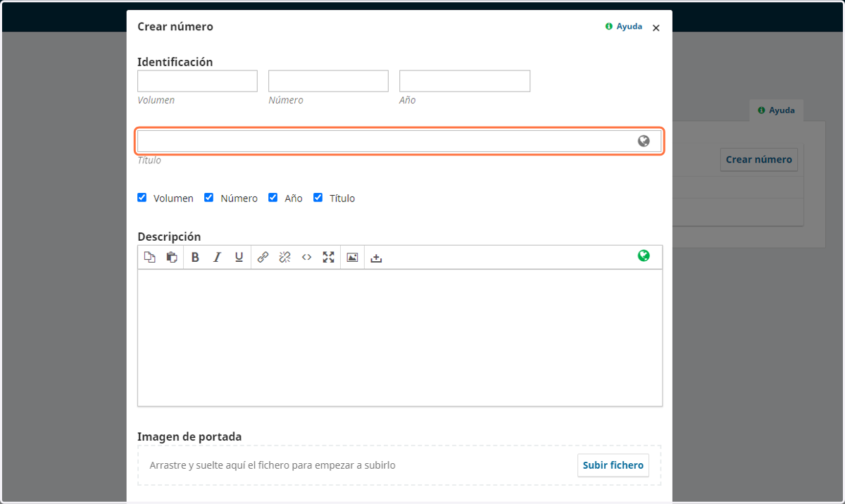Uncheck the Número checkbox
This screenshot has width=845, height=504.
(208, 198)
